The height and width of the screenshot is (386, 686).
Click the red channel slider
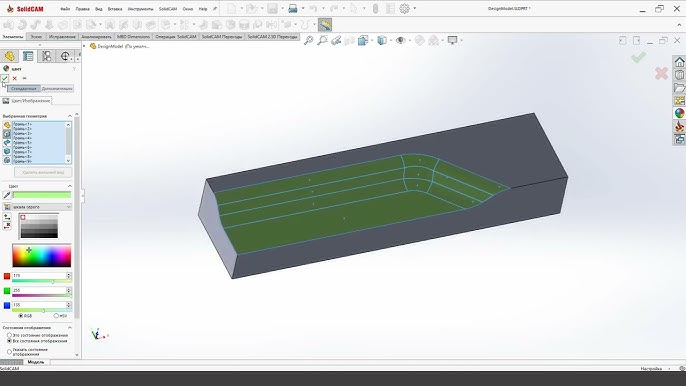click(x=42, y=281)
